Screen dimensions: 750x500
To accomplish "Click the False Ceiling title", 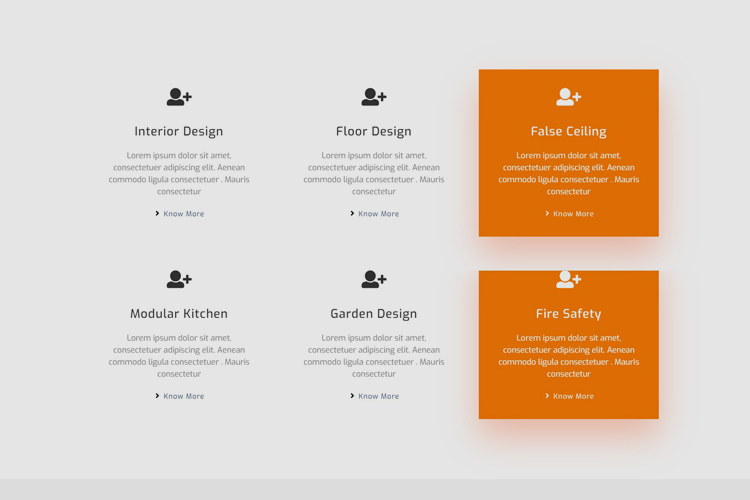I will (568, 131).
